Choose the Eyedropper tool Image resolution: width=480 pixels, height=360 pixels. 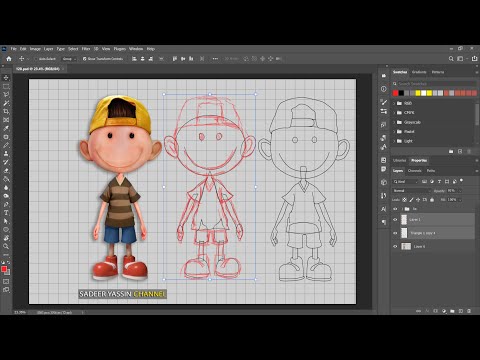[6, 128]
